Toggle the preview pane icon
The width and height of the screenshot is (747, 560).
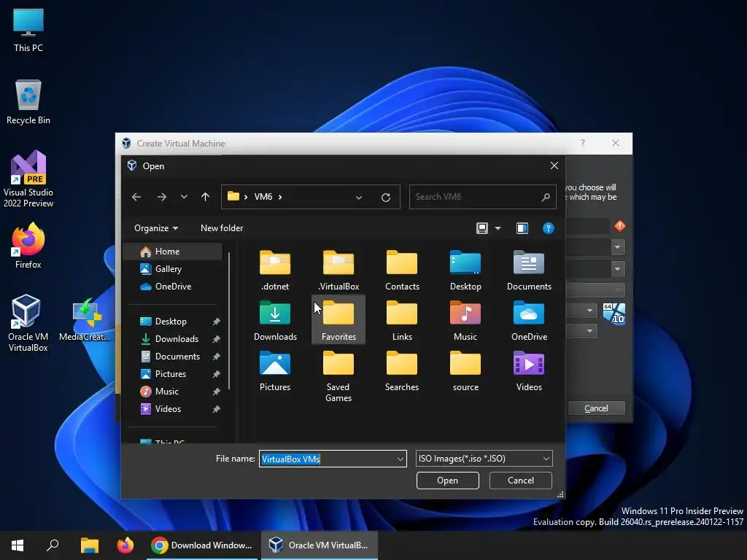(x=522, y=228)
